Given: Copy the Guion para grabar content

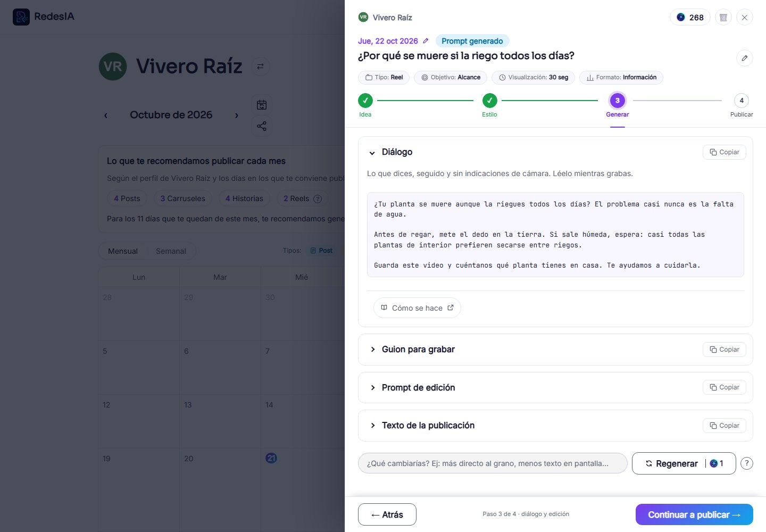Looking at the screenshot, I should [725, 350].
